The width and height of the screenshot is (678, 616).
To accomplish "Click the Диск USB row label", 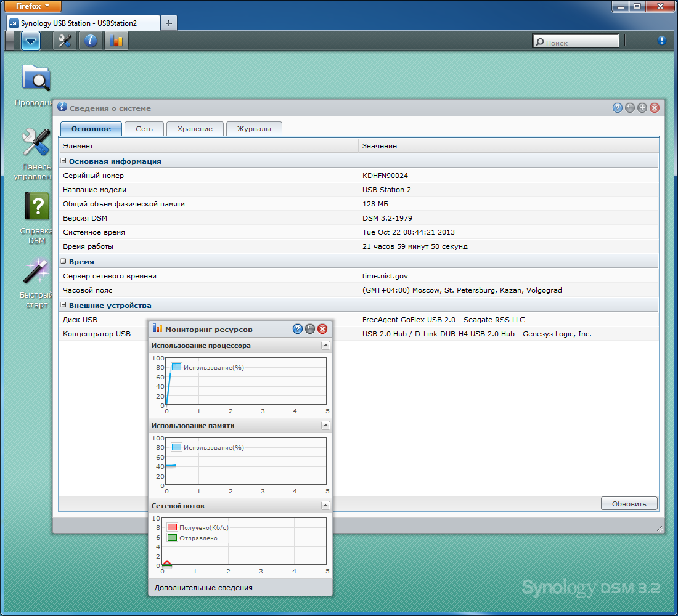I will (x=80, y=320).
